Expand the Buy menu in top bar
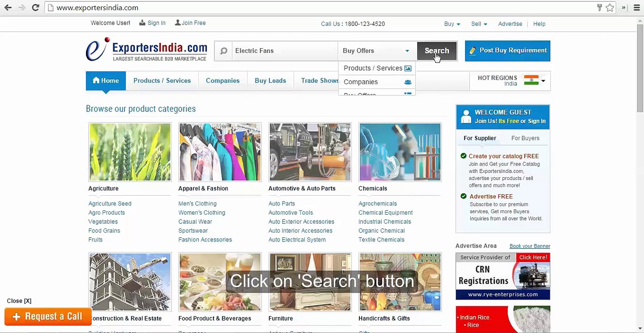This screenshot has width=644, height=333. (x=452, y=24)
